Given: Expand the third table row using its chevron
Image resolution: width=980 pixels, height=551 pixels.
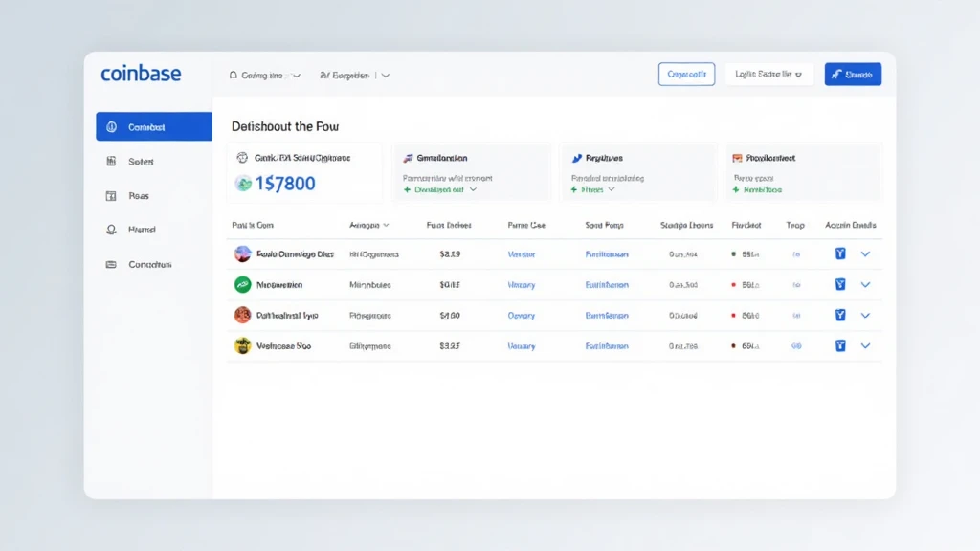Looking at the screenshot, I should click(865, 315).
